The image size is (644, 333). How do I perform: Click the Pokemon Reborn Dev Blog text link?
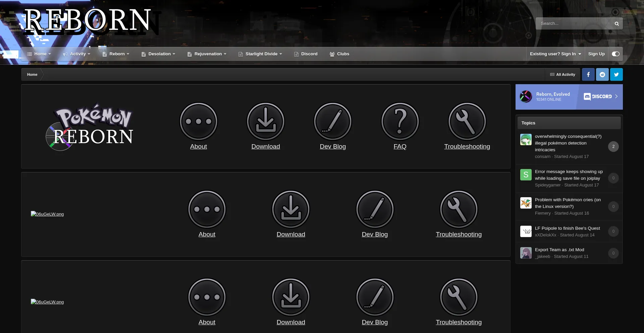pyautogui.click(x=333, y=147)
